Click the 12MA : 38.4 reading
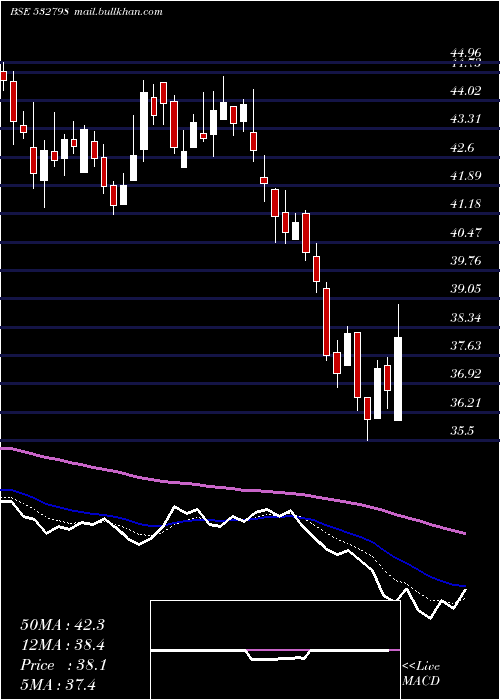Screen dimensions: 500x700 pos(62,645)
